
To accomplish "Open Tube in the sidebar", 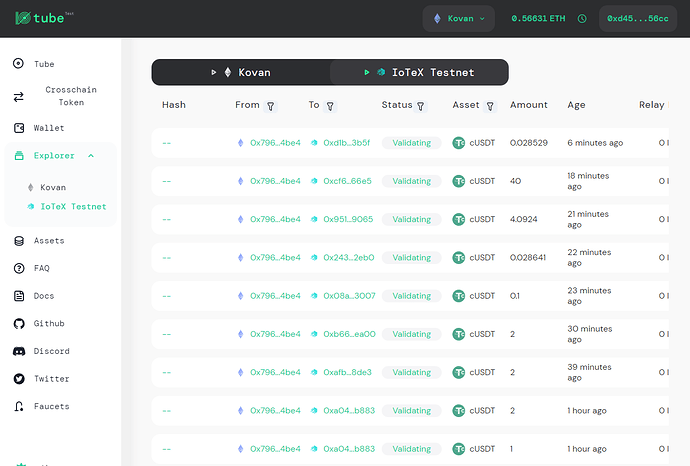I will tap(44, 64).
